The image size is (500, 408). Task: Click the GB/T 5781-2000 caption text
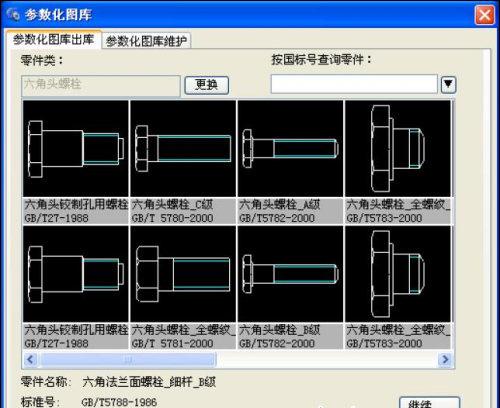[x=172, y=343]
